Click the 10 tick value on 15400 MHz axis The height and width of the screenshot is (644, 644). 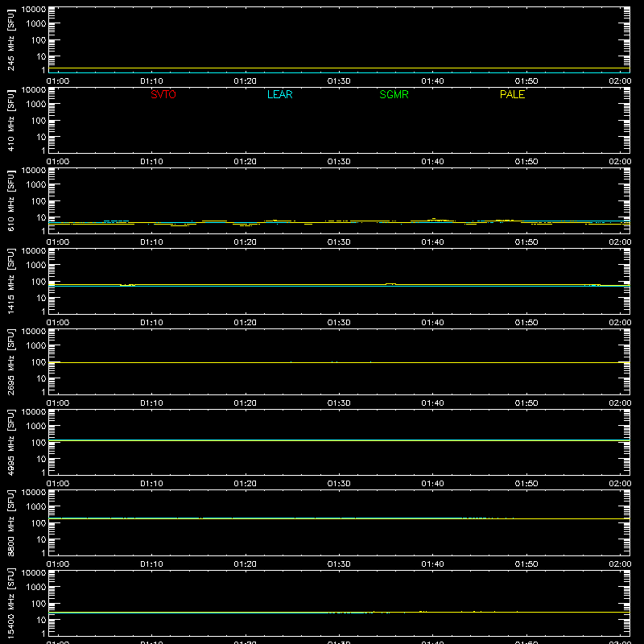(41, 620)
